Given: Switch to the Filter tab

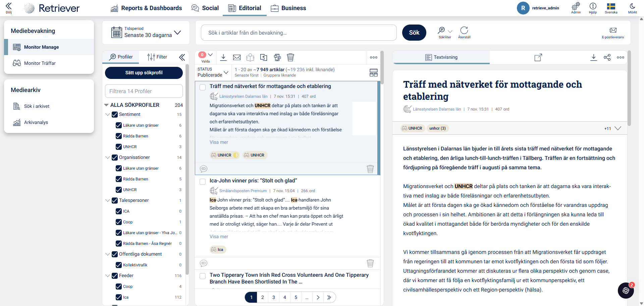Looking at the screenshot, I should 157,57.
